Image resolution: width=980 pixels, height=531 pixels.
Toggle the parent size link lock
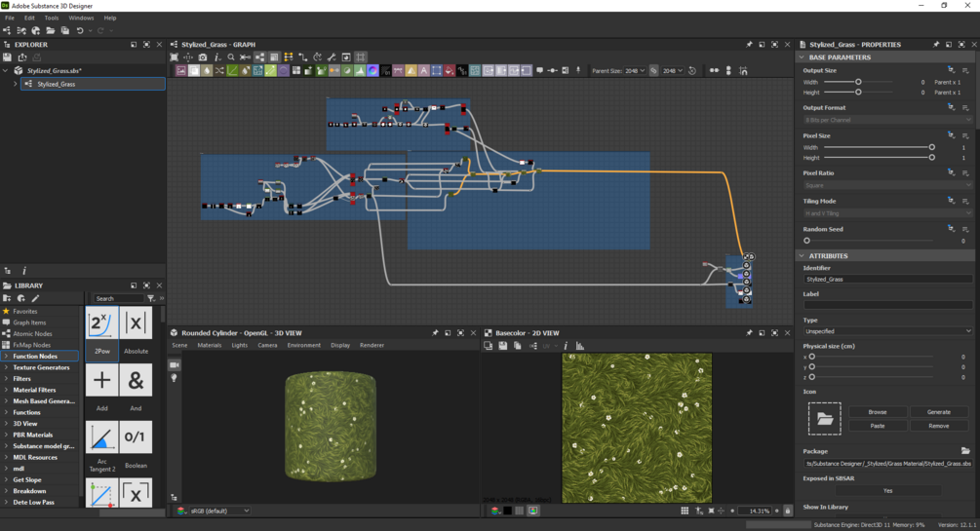[653, 71]
